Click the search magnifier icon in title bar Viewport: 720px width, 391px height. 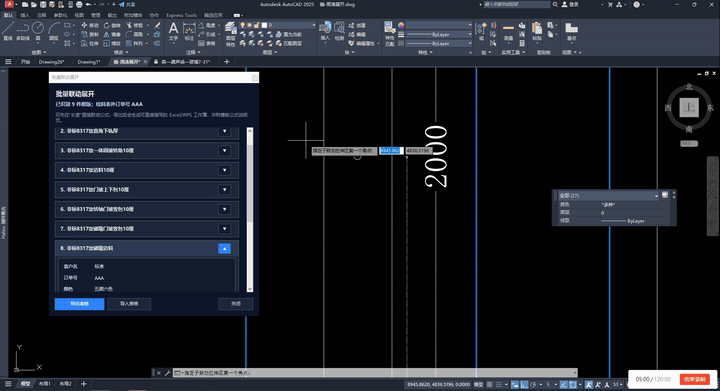[555, 5]
